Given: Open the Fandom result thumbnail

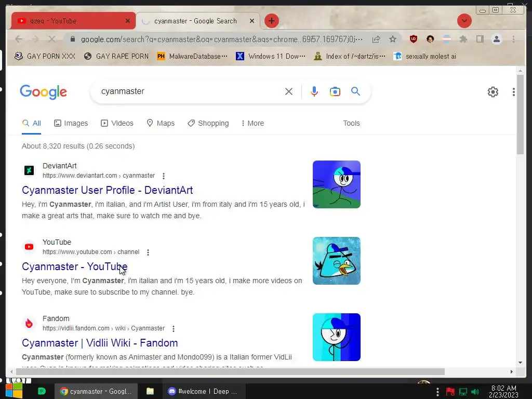Looking at the screenshot, I should coord(336,337).
